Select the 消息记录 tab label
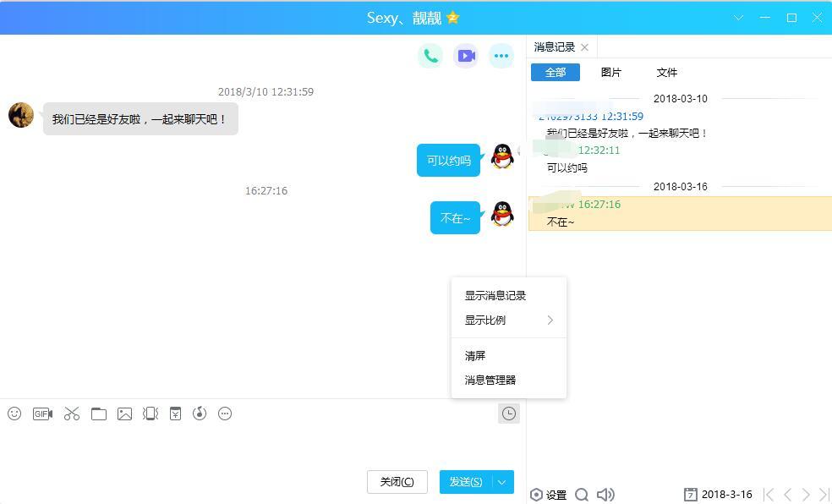Image resolution: width=832 pixels, height=504 pixels. pyautogui.click(x=554, y=47)
